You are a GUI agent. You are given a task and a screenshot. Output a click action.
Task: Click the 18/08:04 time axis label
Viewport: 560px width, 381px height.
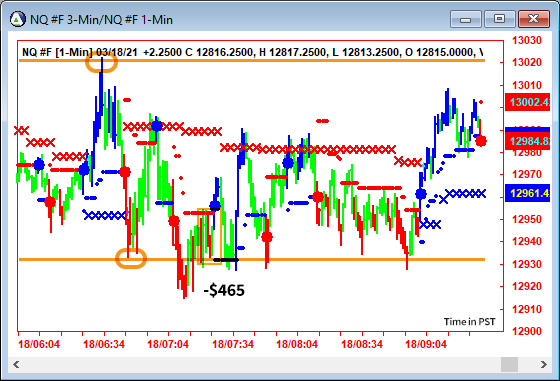click(297, 345)
